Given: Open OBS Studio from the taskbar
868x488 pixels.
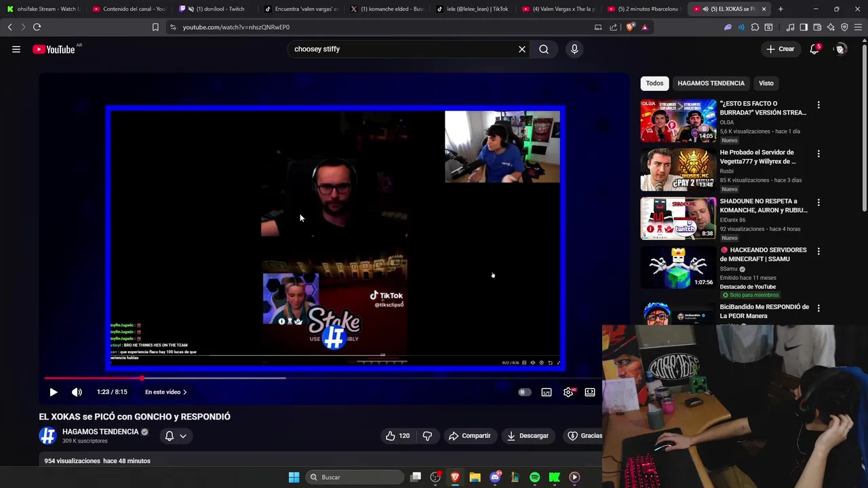Looking at the screenshot, I should [435, 477].
